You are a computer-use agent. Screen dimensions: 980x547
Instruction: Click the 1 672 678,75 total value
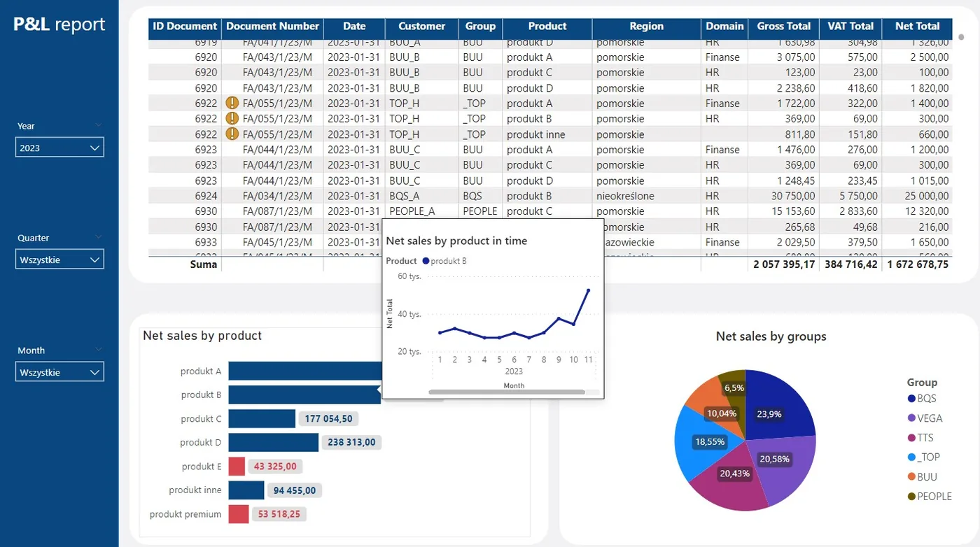(918, 264)
